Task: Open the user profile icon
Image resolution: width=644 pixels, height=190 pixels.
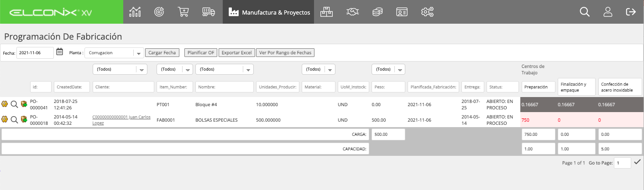Action: click(x=607, y=12)
